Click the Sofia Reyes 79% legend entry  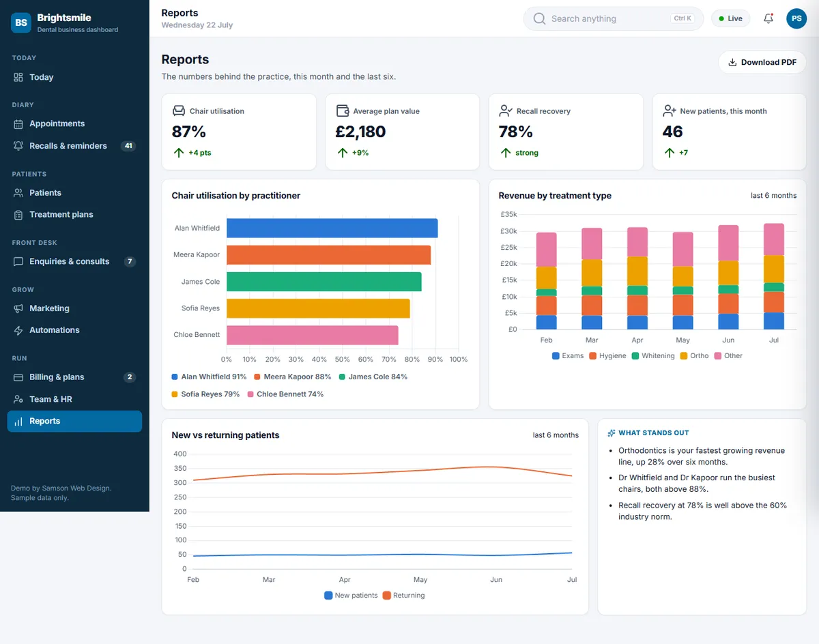tap(205, 394)
